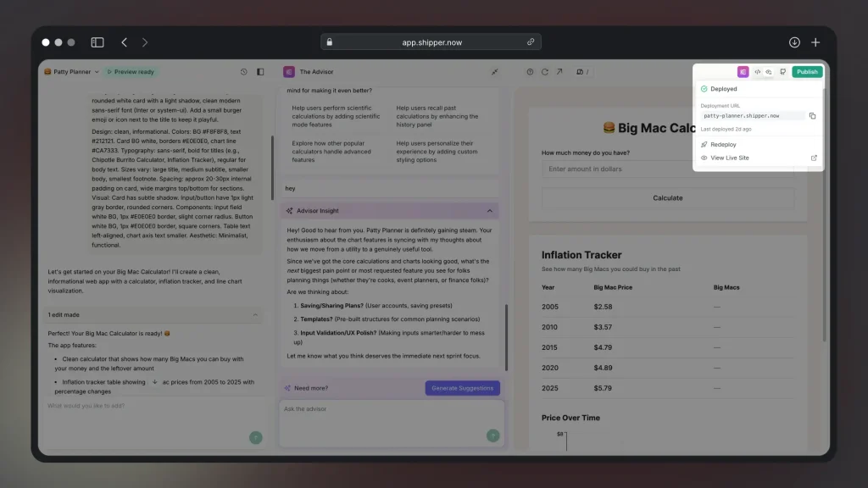868x488 pixels.
Task: Click the Big Macs column header
Action: tap(726, 288)
